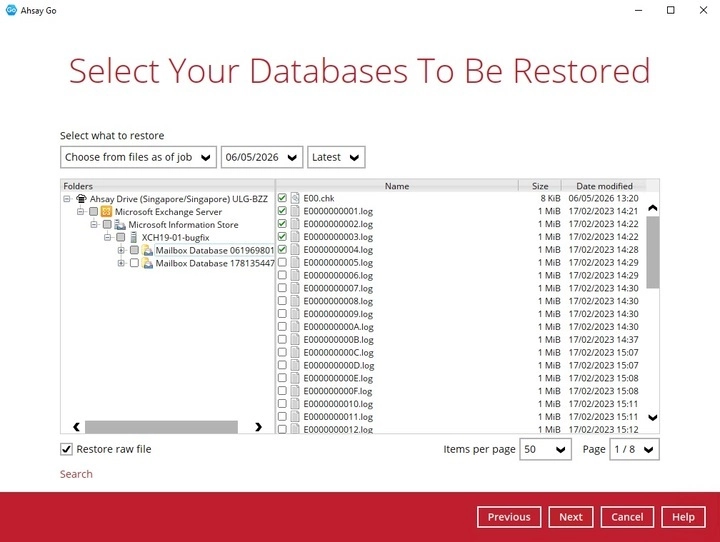Click the Ahsay Drive destination icon
Screen dimensions: 720x542
click(x=81, y=199)
